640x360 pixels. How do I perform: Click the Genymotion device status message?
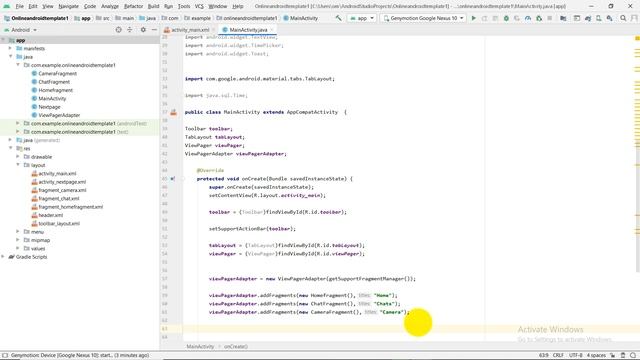[x=80, y=356]
